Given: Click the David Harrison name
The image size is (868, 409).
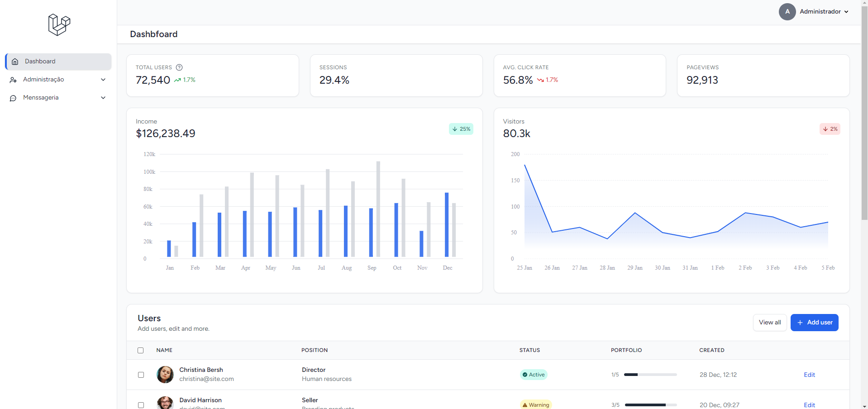Looking at the screenshot, I should [x=200, y=400].
